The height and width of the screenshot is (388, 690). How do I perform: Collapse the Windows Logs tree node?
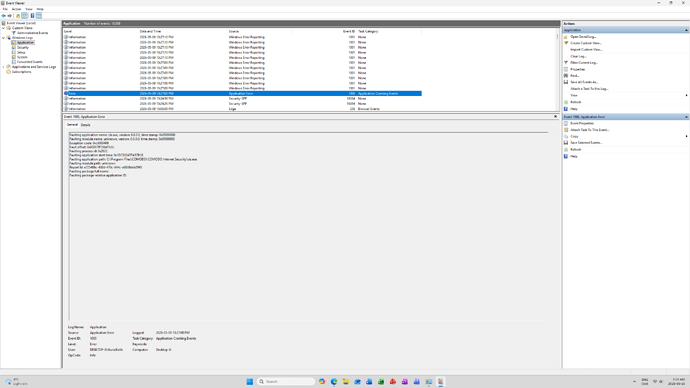[x=4, y=38]
